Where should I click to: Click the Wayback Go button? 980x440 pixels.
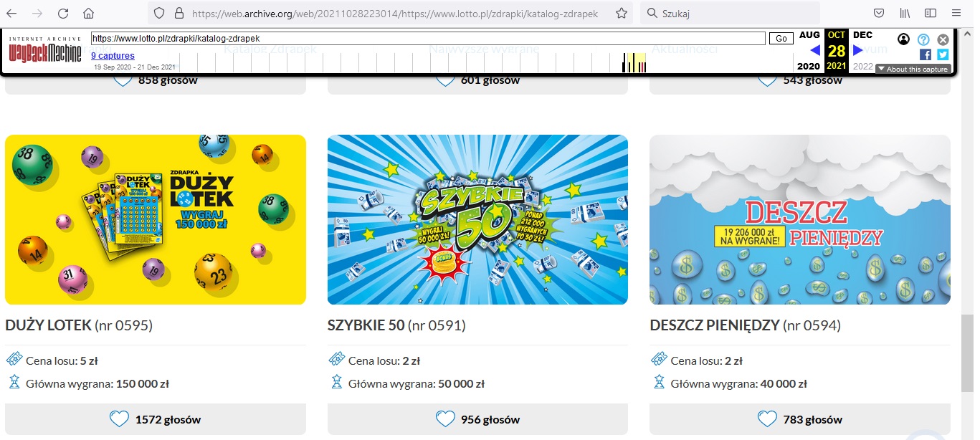781,39
